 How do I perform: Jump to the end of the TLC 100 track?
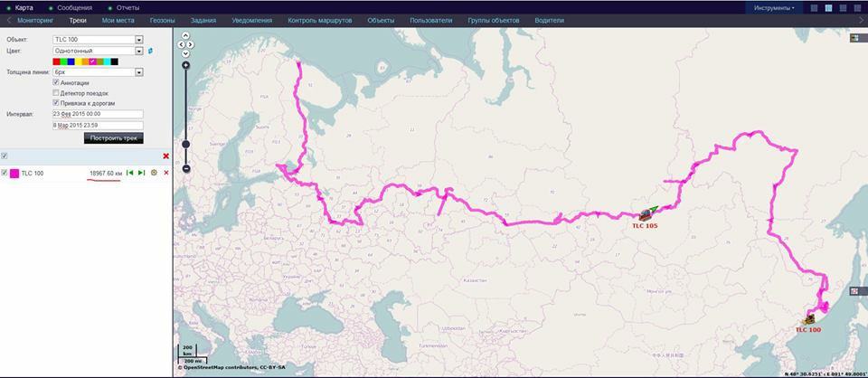coord(141,173)
